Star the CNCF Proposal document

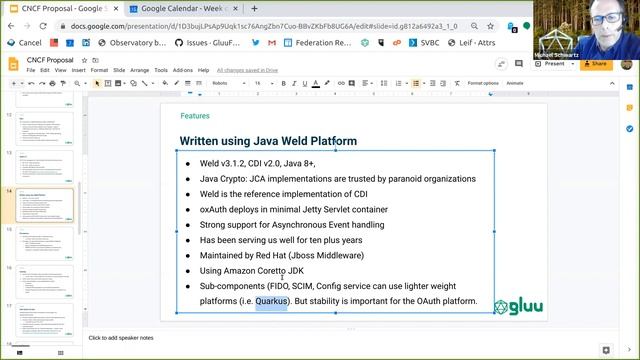pos(84,60)
